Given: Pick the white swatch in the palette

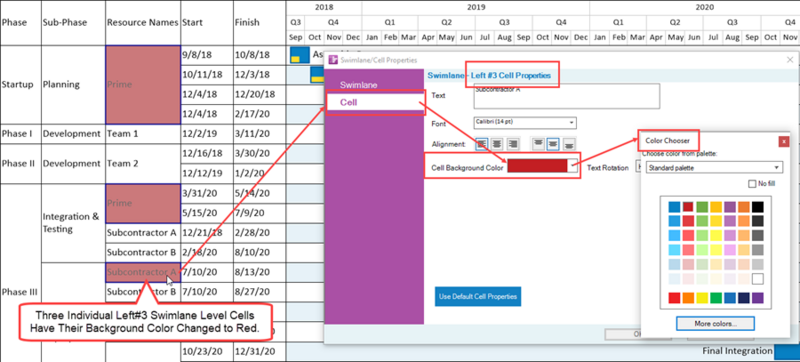Looking at the screenshot, I should pyautogui.click(x=758, y=279).
